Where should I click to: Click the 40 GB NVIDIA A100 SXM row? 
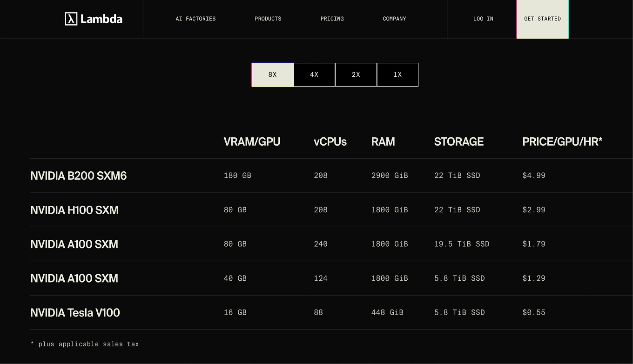point(74,278)
